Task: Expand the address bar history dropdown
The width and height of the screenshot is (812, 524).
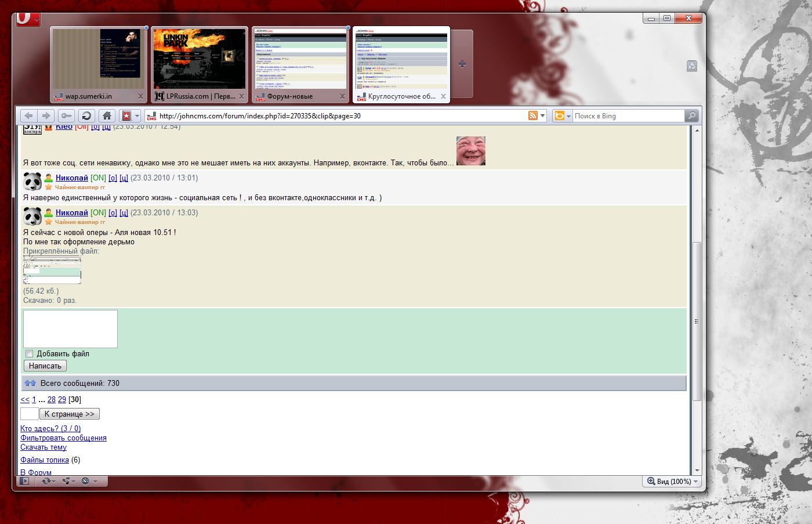Action: [x=543, y=115]
